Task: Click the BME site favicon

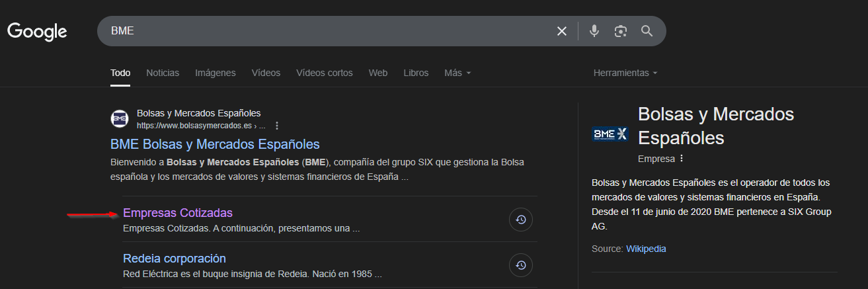Action: tap(120, 119)
